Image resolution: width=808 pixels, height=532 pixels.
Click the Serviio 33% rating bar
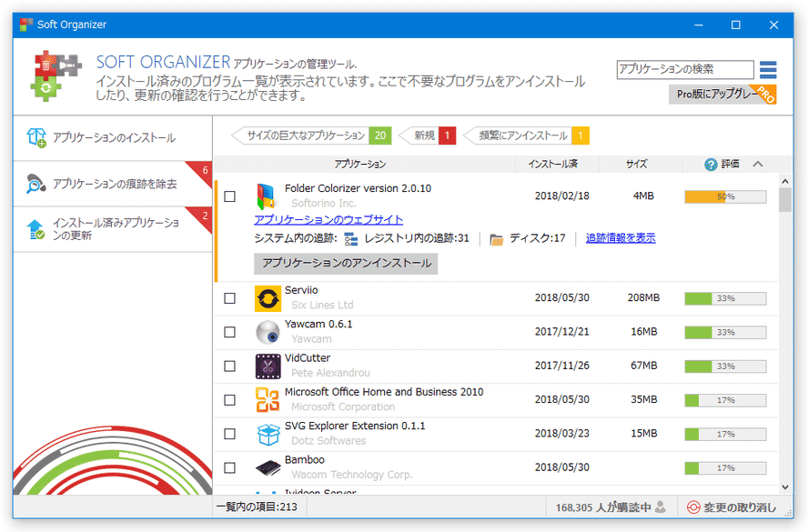pos(725,298)
